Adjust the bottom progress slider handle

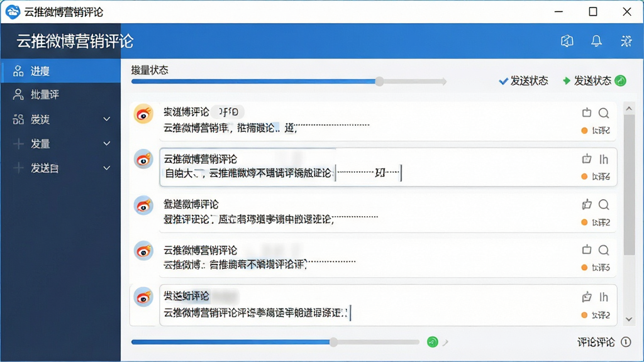333,342
